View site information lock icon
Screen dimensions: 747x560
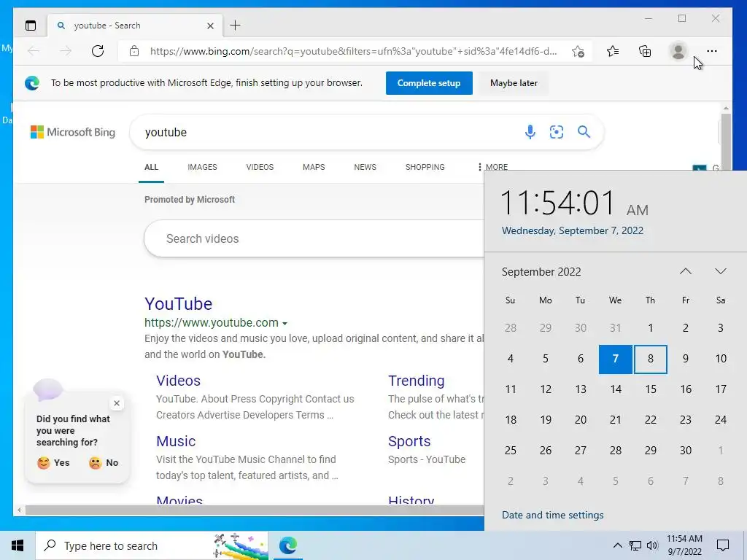(x=134, y=51)
